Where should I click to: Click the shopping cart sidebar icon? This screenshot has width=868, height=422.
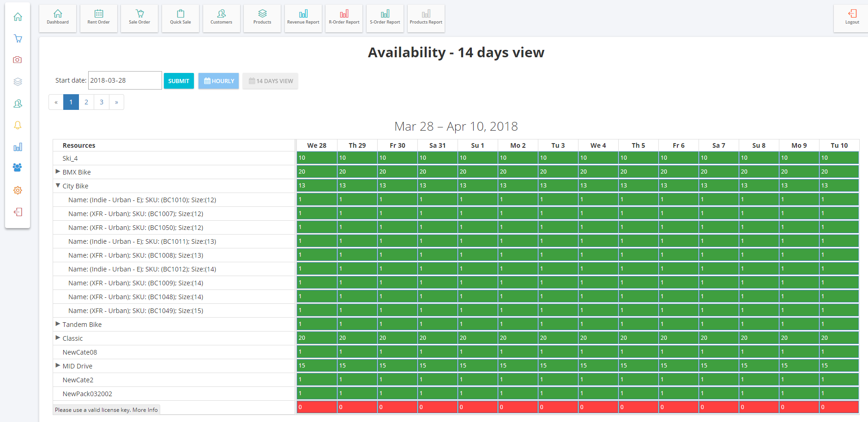[x=18, y=38]
